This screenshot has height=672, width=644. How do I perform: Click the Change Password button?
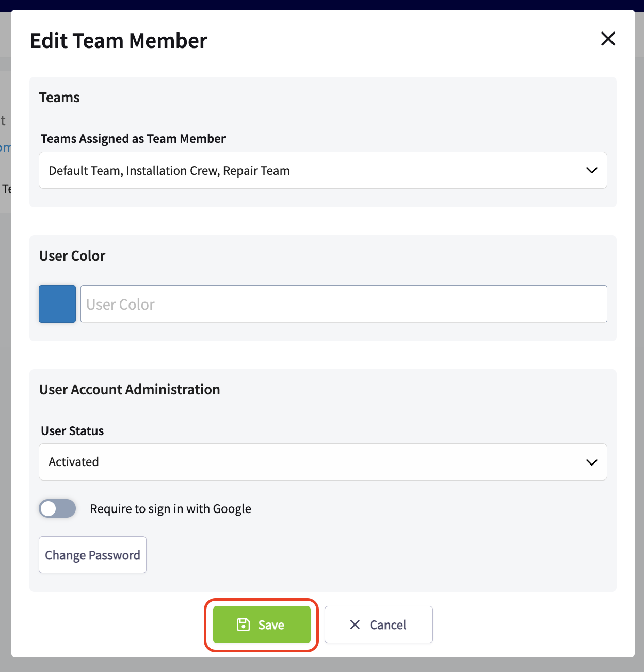[93, 555]
